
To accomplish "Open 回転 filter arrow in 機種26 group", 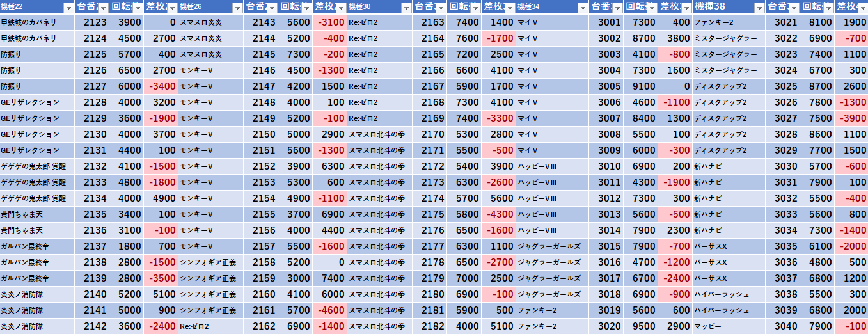I will [x=306, y=8].
